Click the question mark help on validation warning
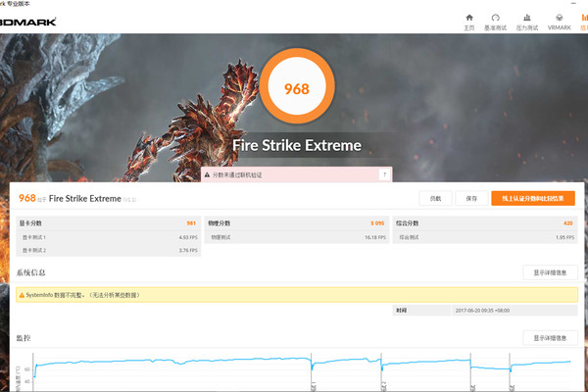The image size is (588, 392). 384,174
